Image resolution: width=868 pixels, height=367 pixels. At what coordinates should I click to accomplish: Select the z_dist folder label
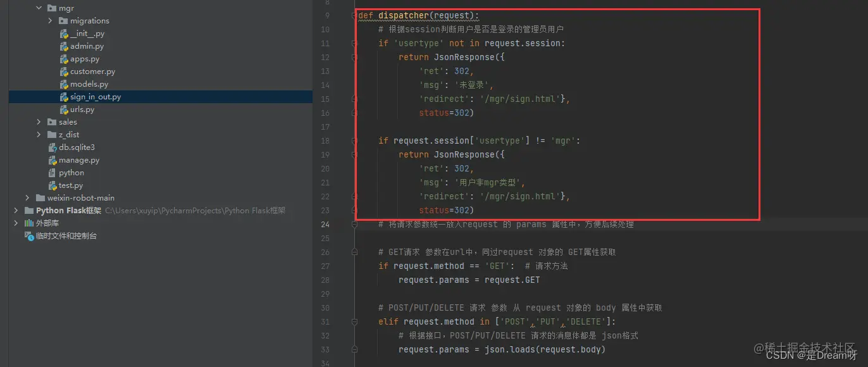(x=69, y=135)
